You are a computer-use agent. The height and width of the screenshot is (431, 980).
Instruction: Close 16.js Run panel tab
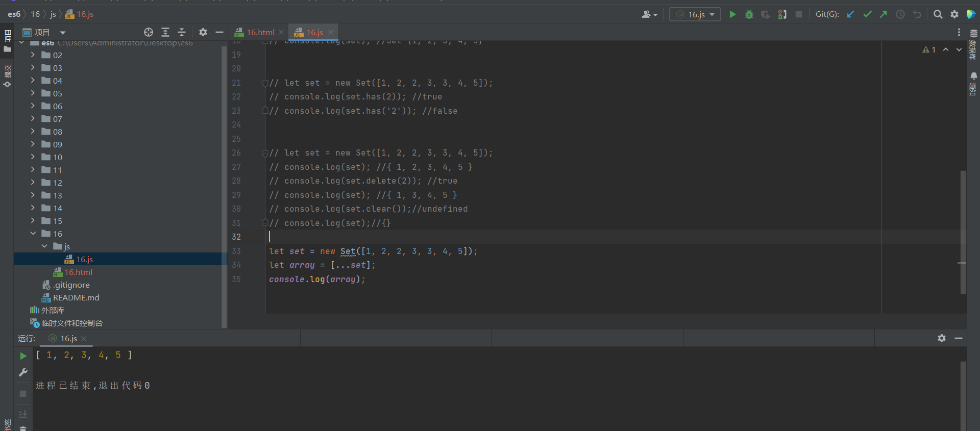(x=84, y=338)
